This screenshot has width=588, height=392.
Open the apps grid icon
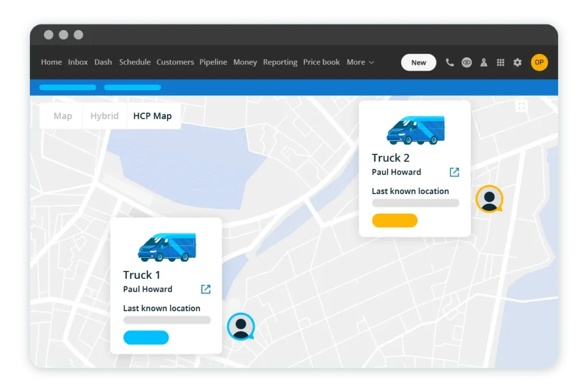tap(501, 62)
